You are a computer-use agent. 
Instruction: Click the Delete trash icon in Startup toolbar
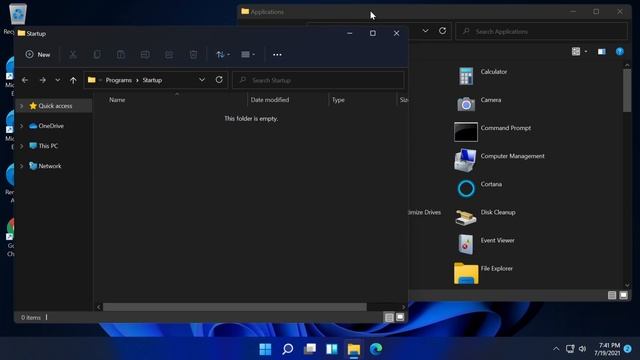click(193, 54)
